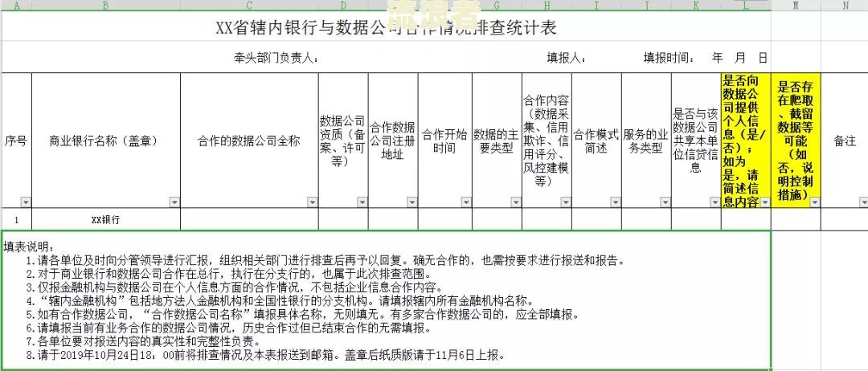Open filter dropdown for 合作数据公司注册地址 column

(411, 202)
